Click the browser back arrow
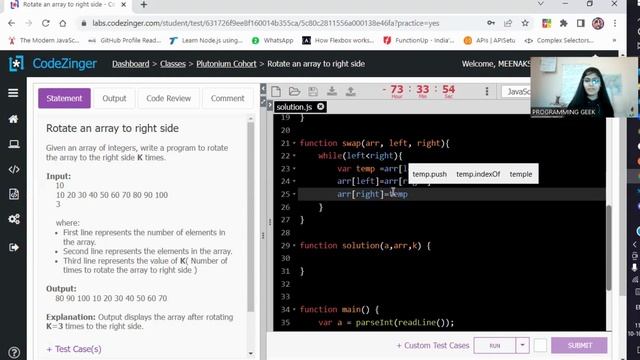Viewport: 640px width, 360px height. point(11,23)
